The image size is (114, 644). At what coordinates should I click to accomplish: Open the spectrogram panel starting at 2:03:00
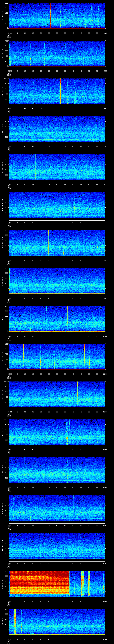(57, 91)
